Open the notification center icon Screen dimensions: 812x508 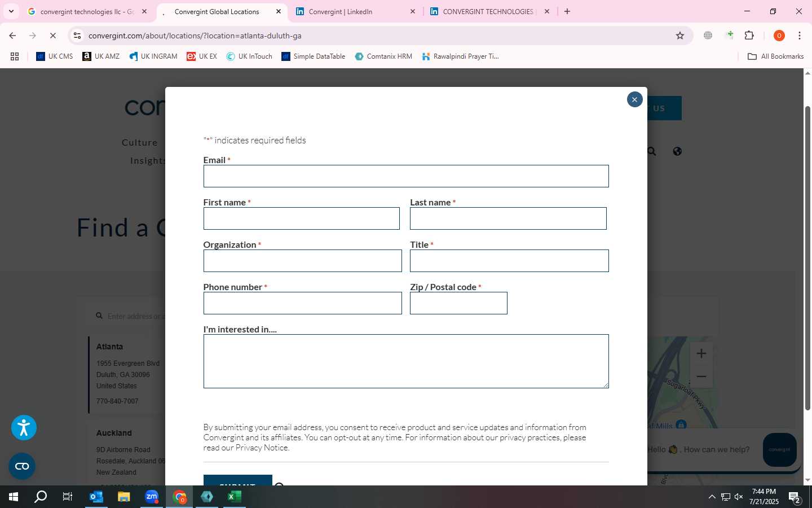[x=795, y=497]
